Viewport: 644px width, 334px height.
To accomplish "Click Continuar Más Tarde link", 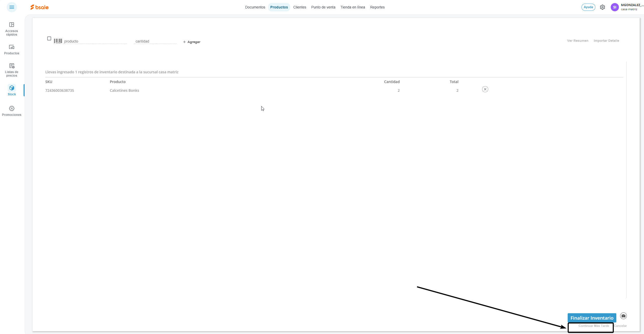I will pos(594,326).
